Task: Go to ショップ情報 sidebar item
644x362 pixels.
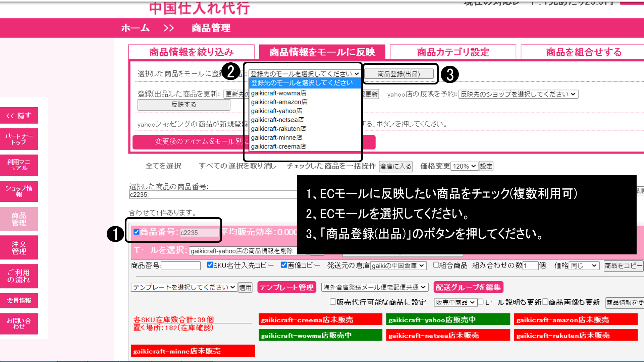Action: 19,191
